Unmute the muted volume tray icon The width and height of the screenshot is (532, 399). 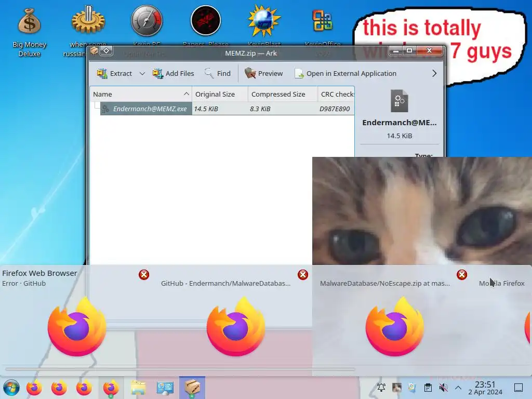[x=443, y=387]
